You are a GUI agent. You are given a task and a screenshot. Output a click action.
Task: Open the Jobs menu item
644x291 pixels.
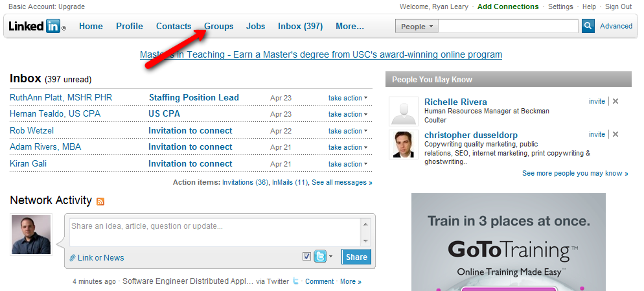click(255, 27)
